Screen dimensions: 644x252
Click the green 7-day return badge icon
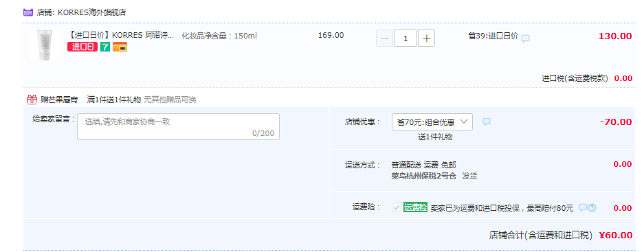tap(105, 47)
